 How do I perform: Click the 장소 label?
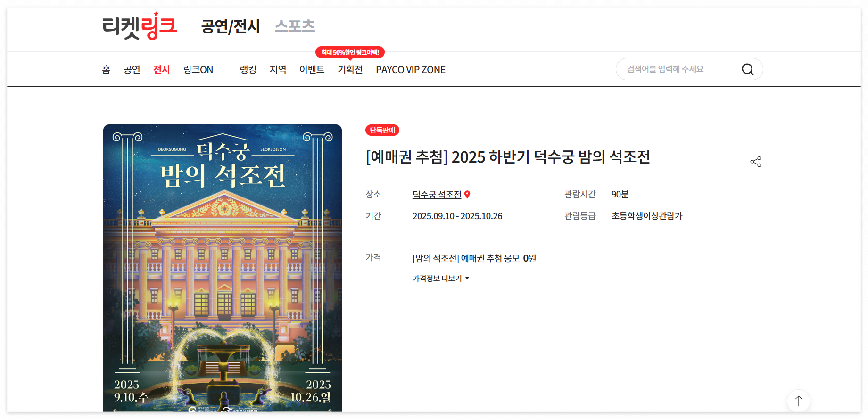[x=373, y=194]
